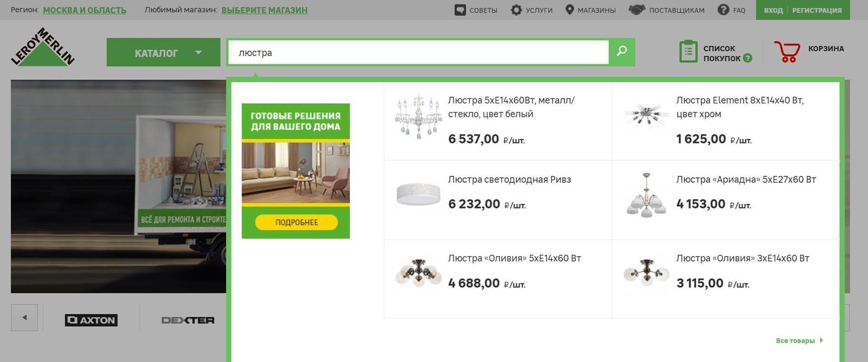Focus the search field containing люстра
868x362 pixels.
[x=418, y=52]
